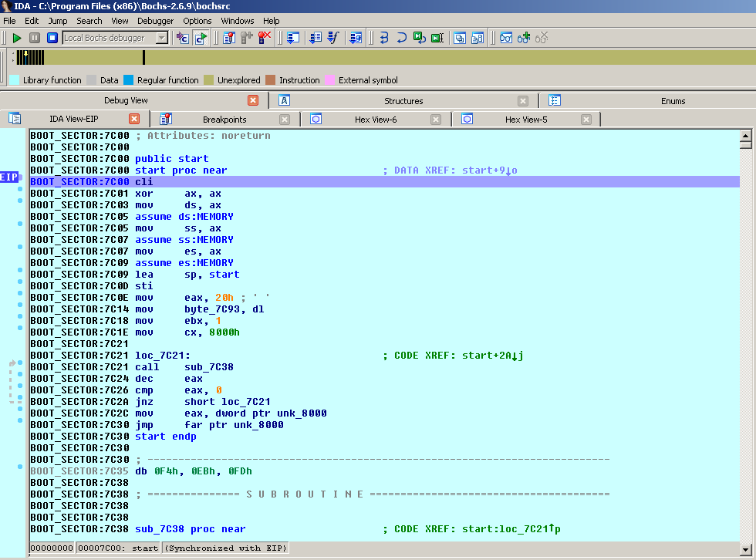Image resolution: width=756 pixels, height=560 pixels.
Task: Open the Windows menu
Action: [238, 21]
